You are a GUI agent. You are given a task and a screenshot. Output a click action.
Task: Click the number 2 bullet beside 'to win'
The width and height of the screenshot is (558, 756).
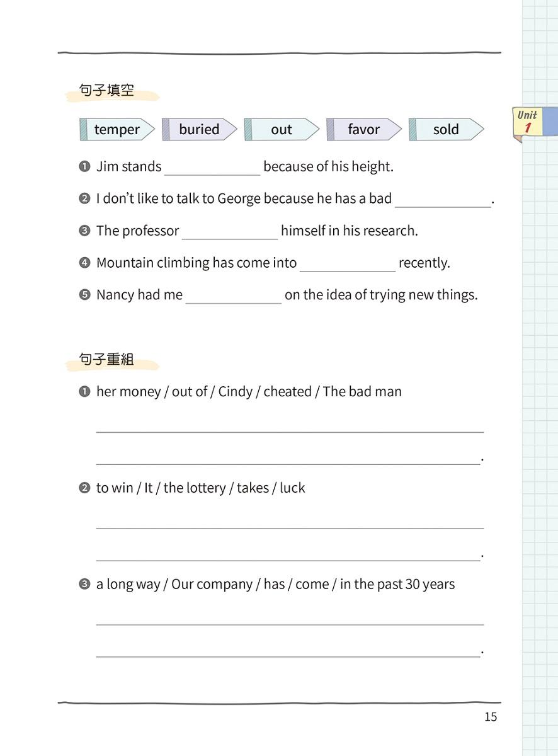pyautogui.click(x=84, y=488)
